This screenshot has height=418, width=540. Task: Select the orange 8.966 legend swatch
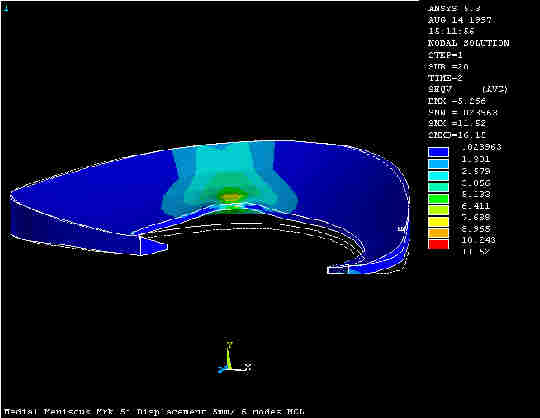point(438,233)
